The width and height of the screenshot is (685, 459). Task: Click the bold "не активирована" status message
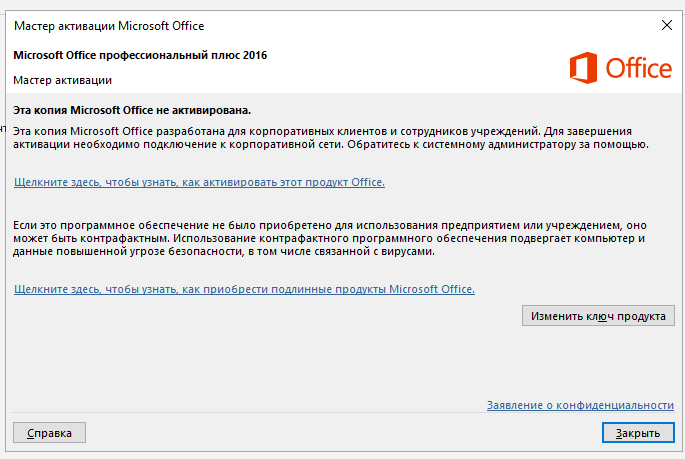tap(132, 110)
